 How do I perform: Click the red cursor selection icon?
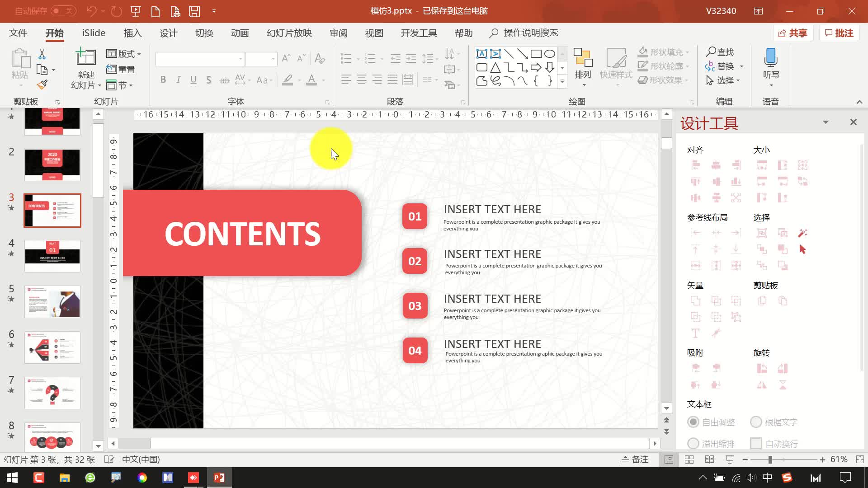click(802, 249)
